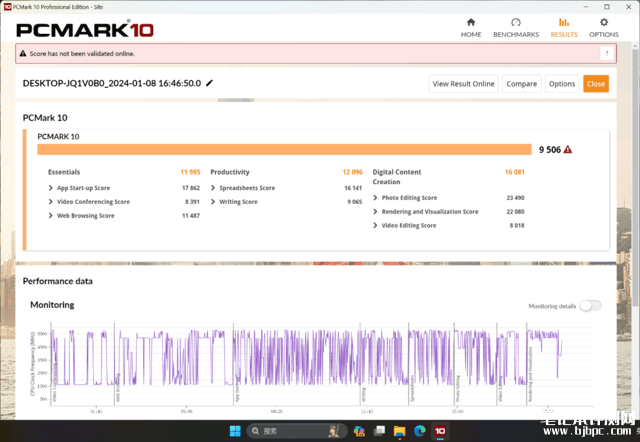Open the Windows Start menu

(235, 431)
